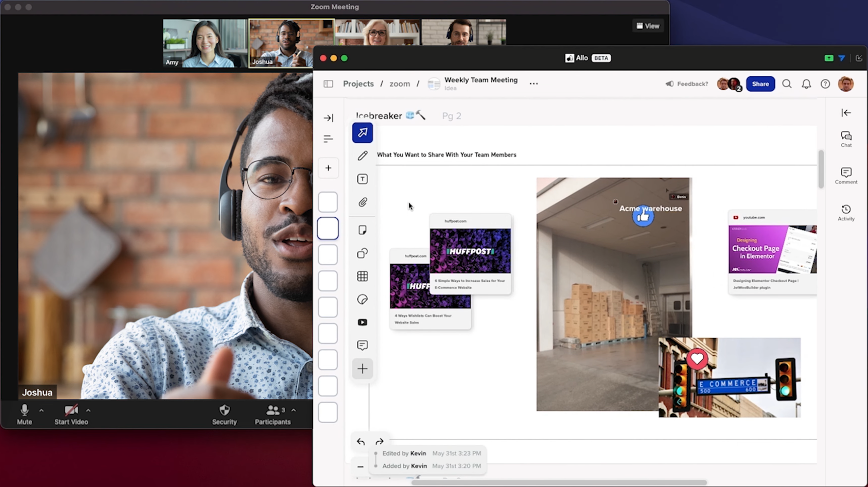Mute the microphone in Zoom

24,415
